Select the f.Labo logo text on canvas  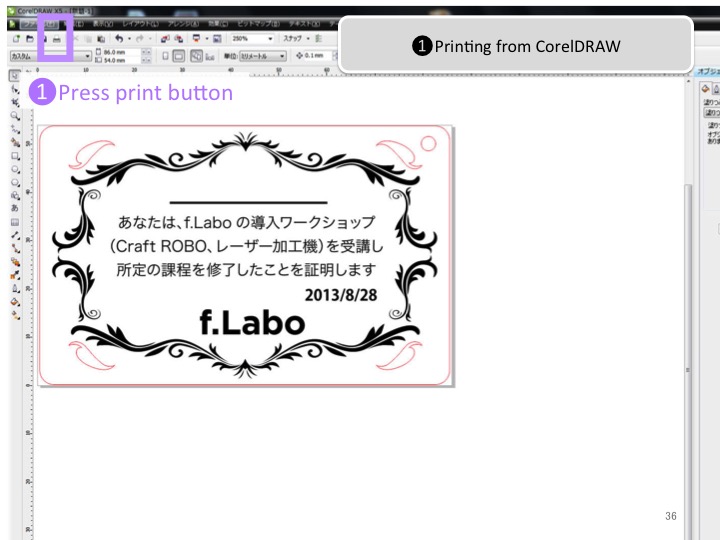pos(252,322)
